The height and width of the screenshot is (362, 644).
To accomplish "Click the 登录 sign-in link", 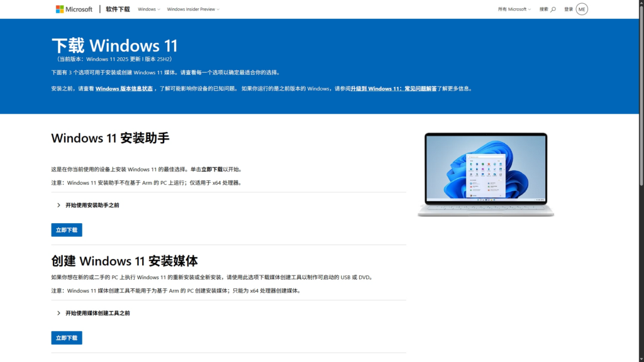I will [569, 9].
